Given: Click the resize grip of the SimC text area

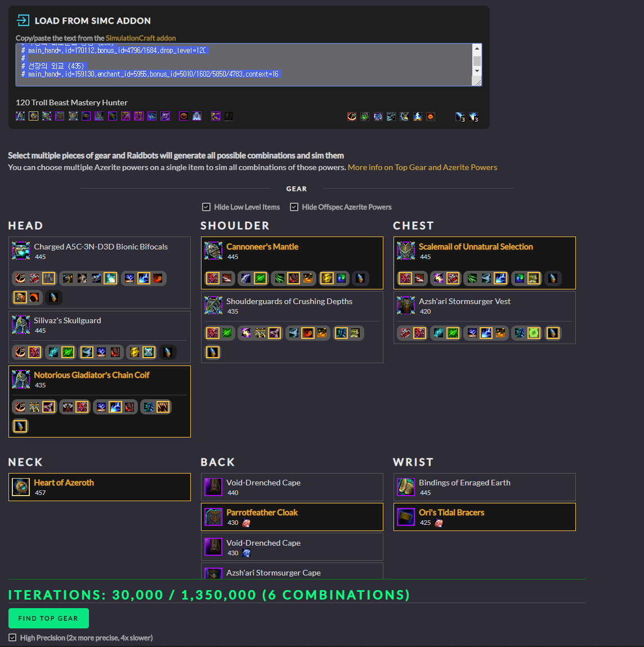Looking at the screenshot, I should click(478, 82).
